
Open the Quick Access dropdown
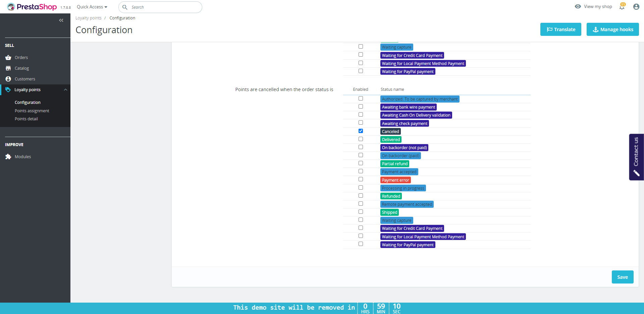[x=92, y=7]
